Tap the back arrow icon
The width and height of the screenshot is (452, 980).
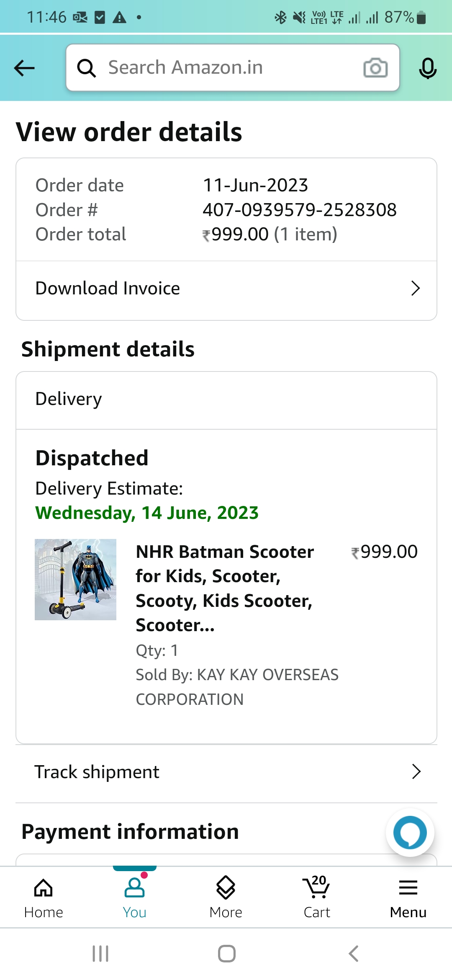tap(24, 68)
